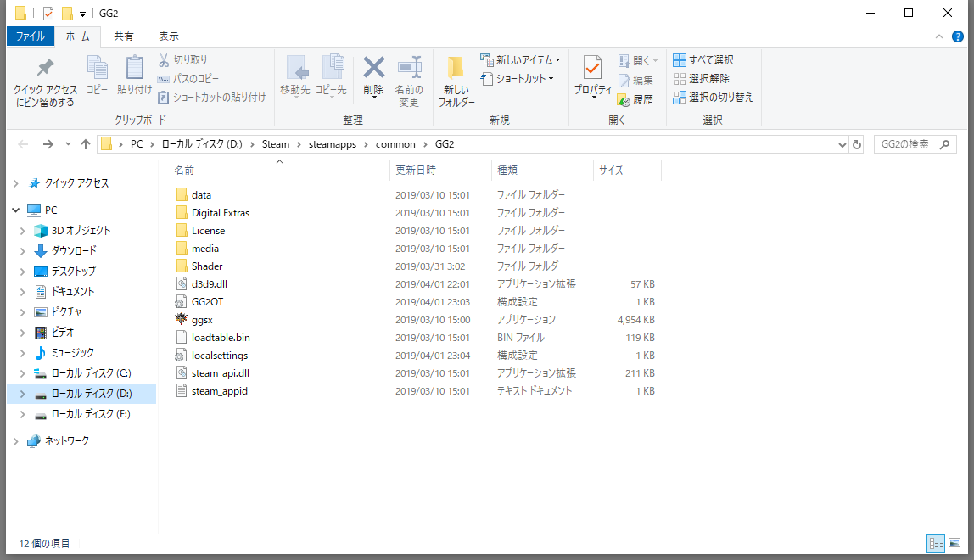
Task: Sort by Date modified (更新日時) header
Action: point(441,170)
